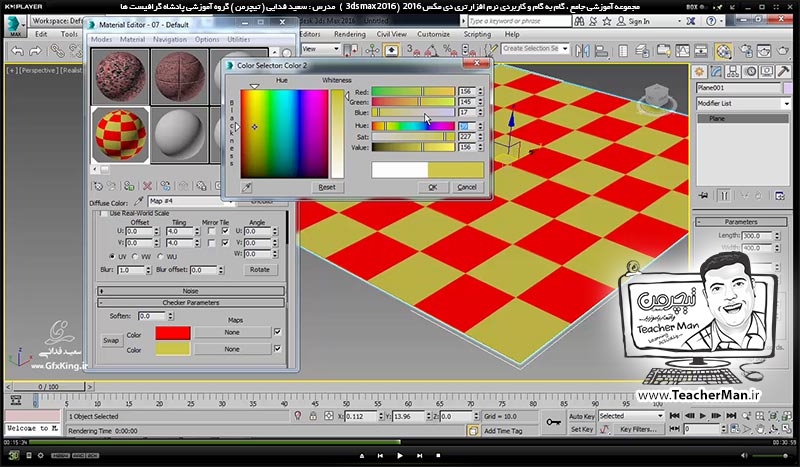
Task: Select the WU radio button
Action: tap(160, 256)
